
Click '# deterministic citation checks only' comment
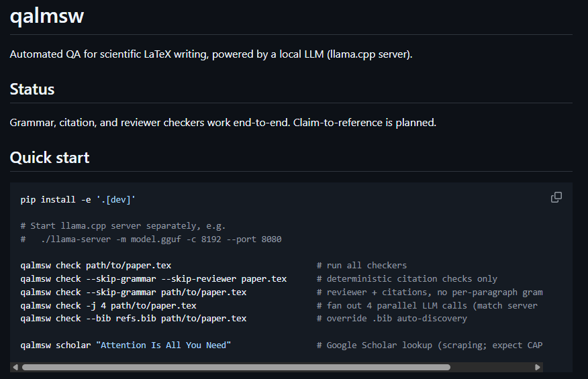(407, 279)
